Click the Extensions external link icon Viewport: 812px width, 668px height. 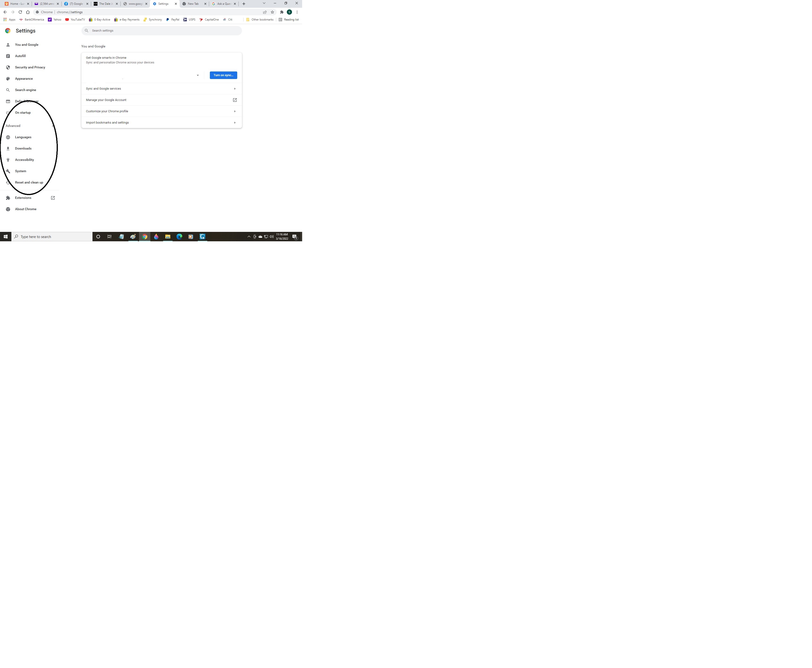[53, 197]
